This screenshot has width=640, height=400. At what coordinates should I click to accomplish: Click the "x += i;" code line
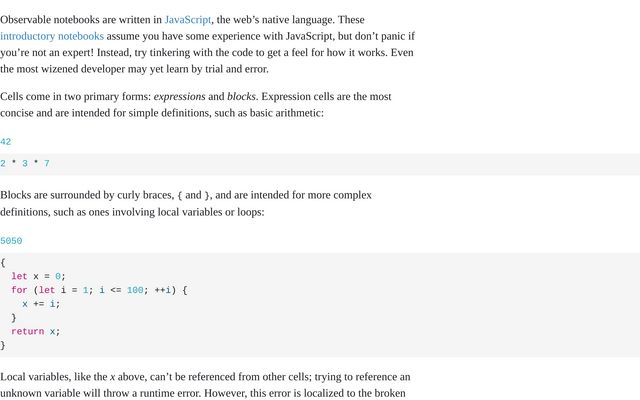[41, 304]
